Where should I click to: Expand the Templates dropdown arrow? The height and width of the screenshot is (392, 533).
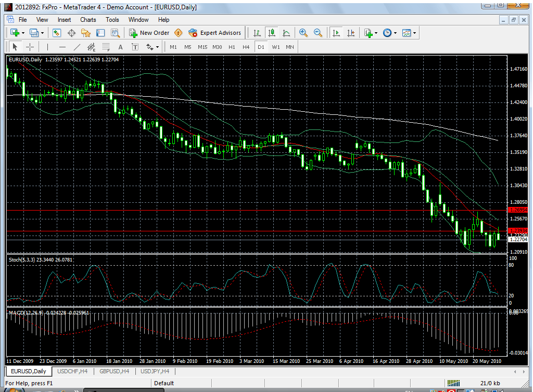pos(415,33)
